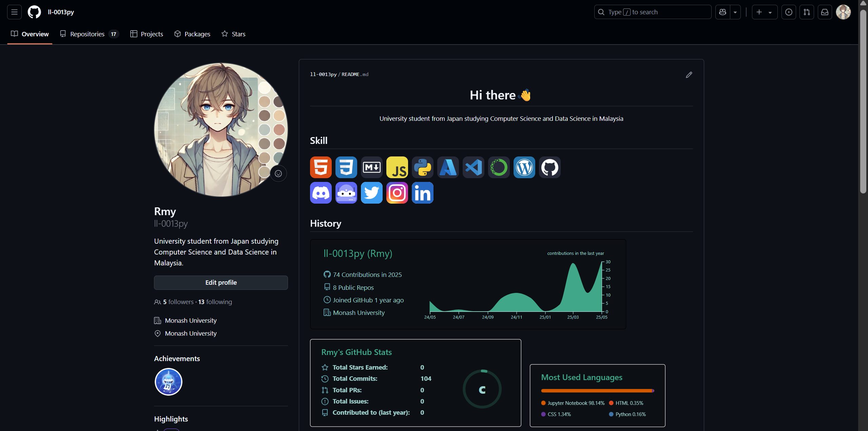Click the Discord skill icon
868x431 pixels.
(321, 193)
